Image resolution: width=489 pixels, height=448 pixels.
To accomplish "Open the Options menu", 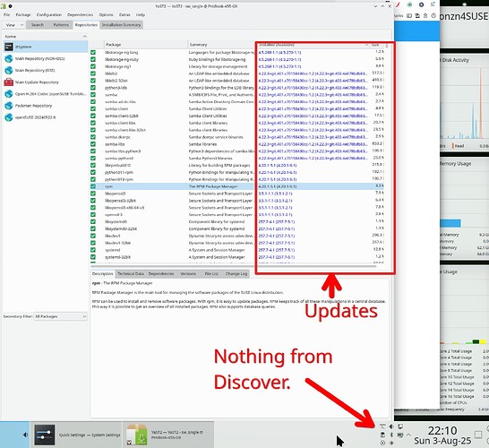I will pos(106,14).
